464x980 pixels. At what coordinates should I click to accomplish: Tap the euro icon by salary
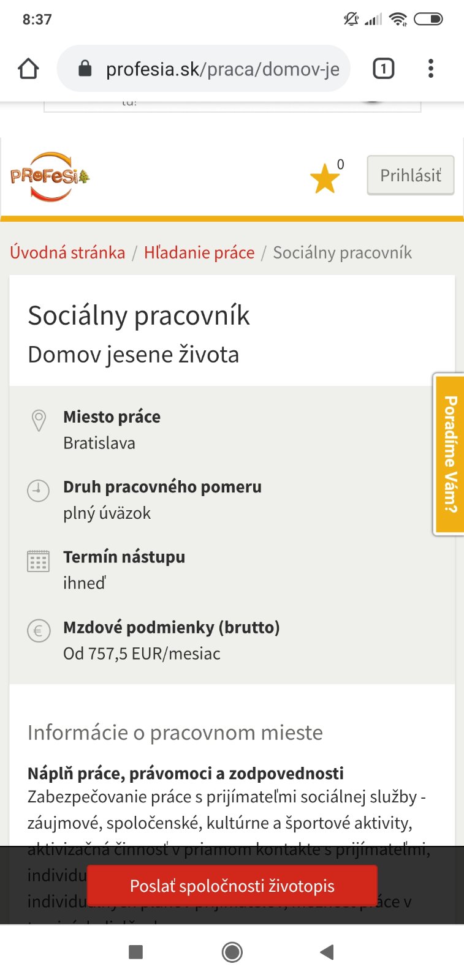pyautogui.click(x=38, y=631)
